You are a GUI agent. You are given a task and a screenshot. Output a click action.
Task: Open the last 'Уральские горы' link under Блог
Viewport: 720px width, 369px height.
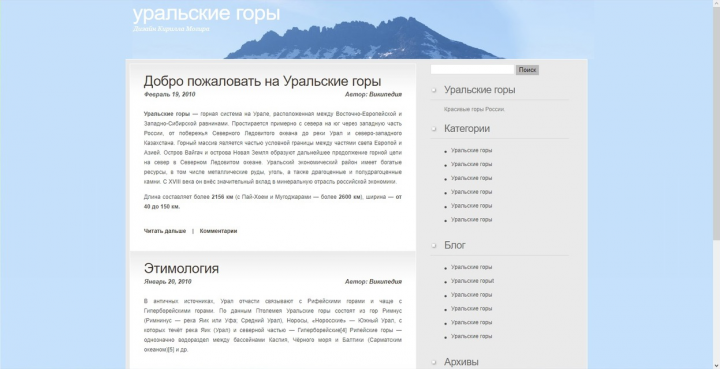[471, 336]
